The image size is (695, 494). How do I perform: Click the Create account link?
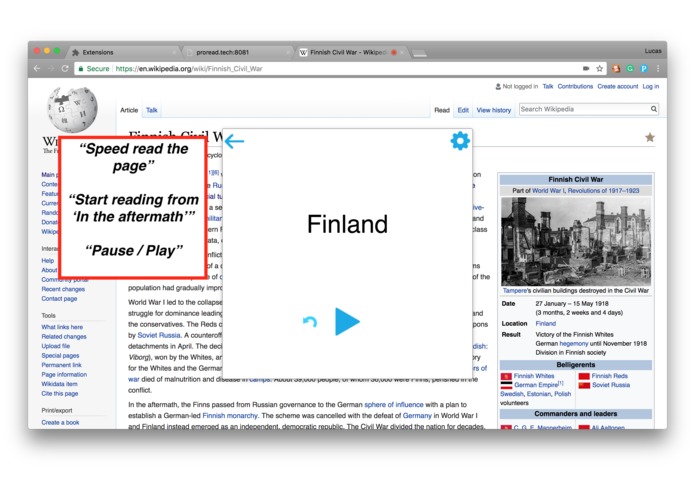[617, 86]
